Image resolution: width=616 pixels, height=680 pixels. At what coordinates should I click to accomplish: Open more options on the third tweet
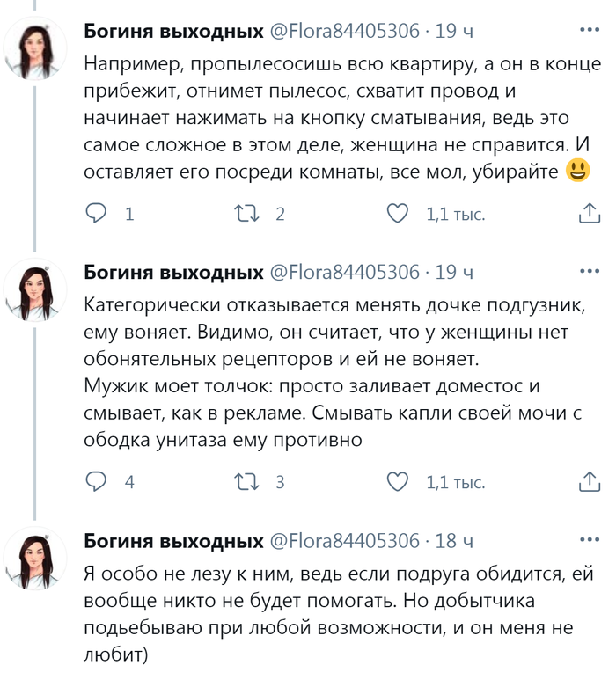click(589, 540)
